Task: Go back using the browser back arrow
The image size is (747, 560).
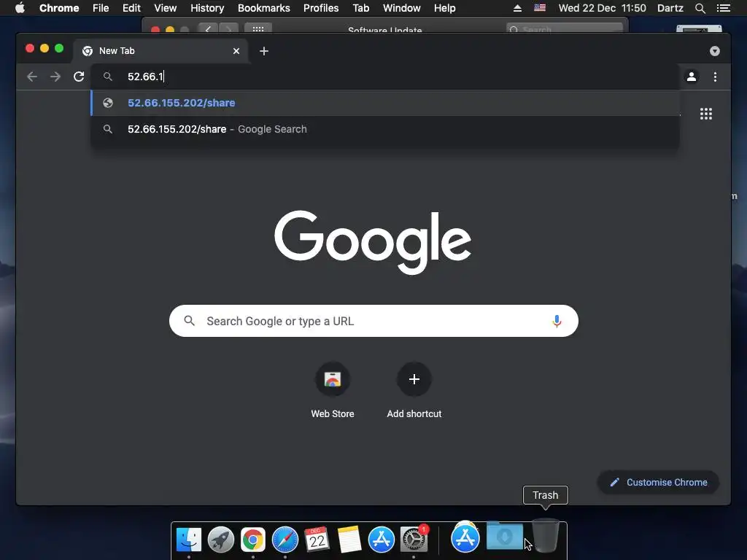Action: [32, 77]
